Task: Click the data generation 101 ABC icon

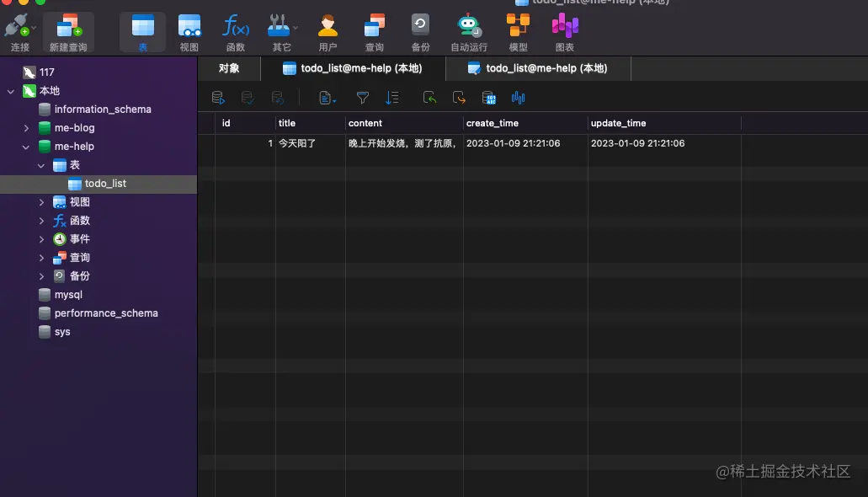Action: [489, 98]
